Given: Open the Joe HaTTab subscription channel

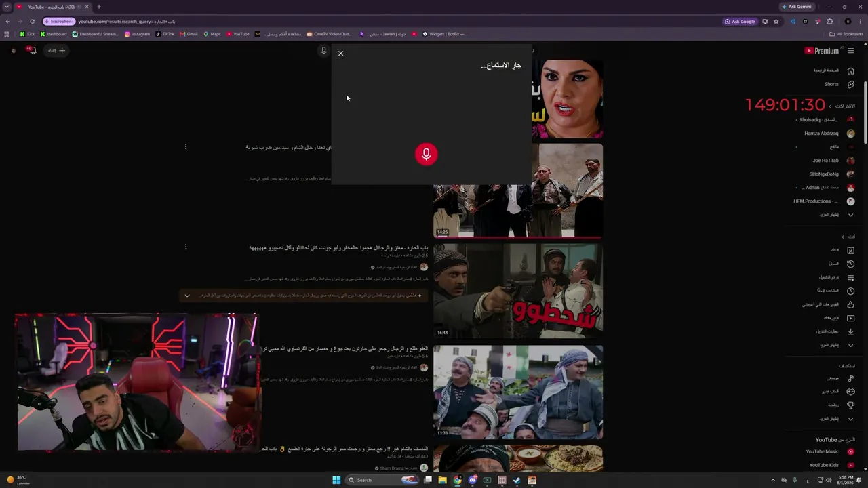Looking at the screenshot, I should (833, 161).
